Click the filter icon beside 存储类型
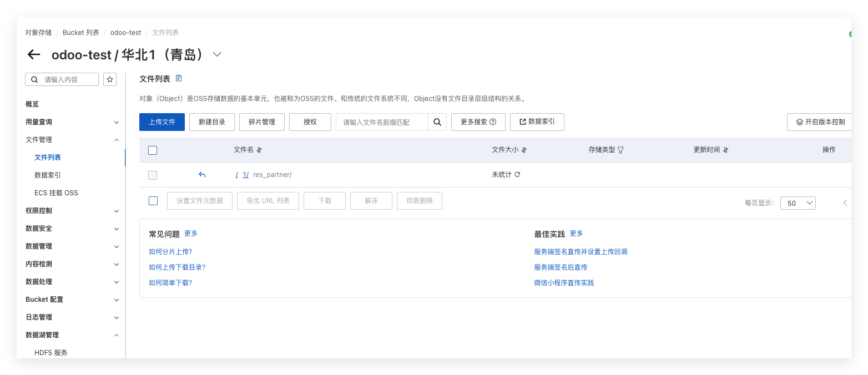Viewport: 868px width, 375px height. click(x=620, y=150)
